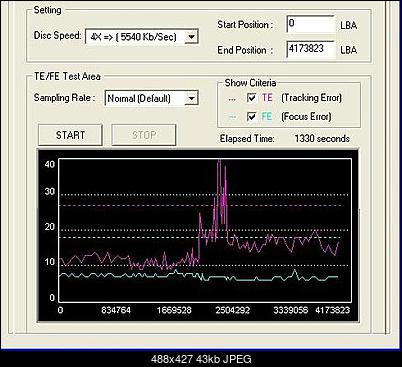Click the '(Focus Error)' text
The image size is (402, 367).
(x=306, y=116)
